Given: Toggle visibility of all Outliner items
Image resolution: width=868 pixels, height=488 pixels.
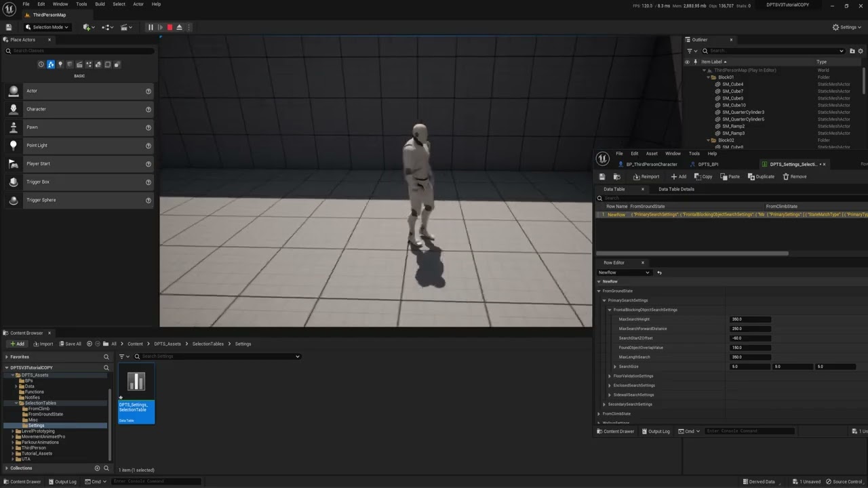Looking at the screenshot, I should click(687, 62).
